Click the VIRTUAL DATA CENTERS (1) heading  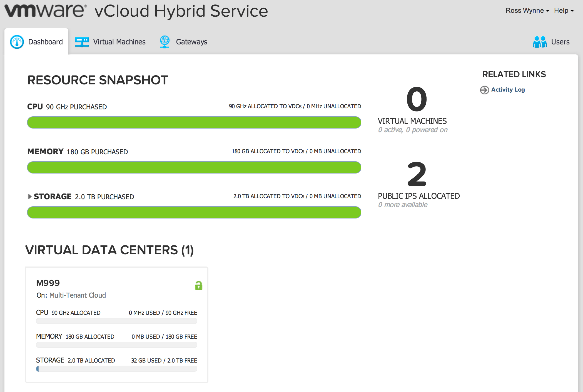109,250
